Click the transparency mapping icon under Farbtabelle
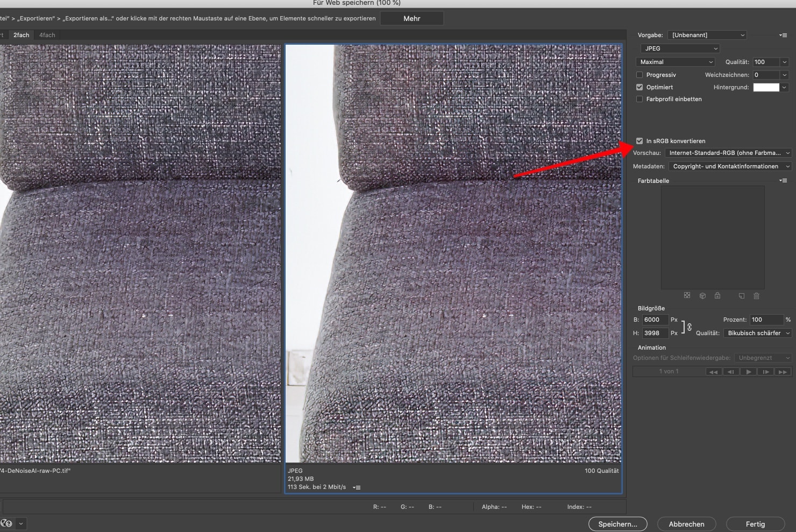 coord(687,295)
